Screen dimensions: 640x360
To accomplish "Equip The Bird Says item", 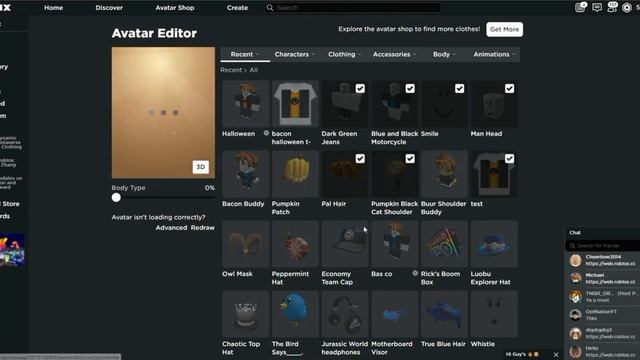I will (x=295, y=314).
